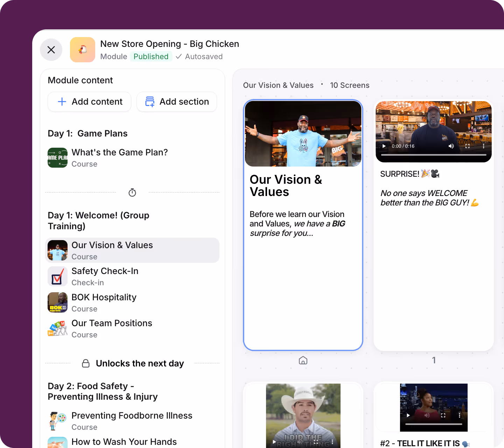Click the Published status badge
This screenshot has height=448, width=504.
click(151, 56)
